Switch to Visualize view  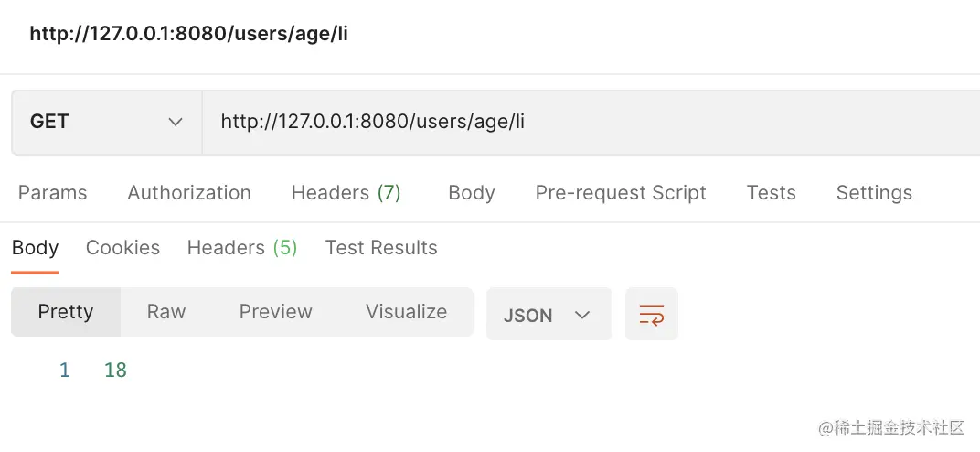(x=406, y=312)
